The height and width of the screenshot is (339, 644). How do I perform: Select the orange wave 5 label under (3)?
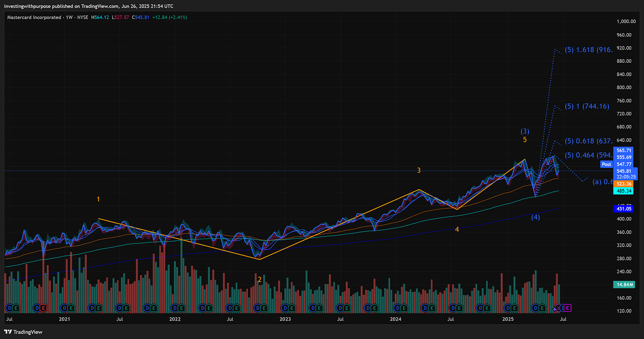[525, 140]
